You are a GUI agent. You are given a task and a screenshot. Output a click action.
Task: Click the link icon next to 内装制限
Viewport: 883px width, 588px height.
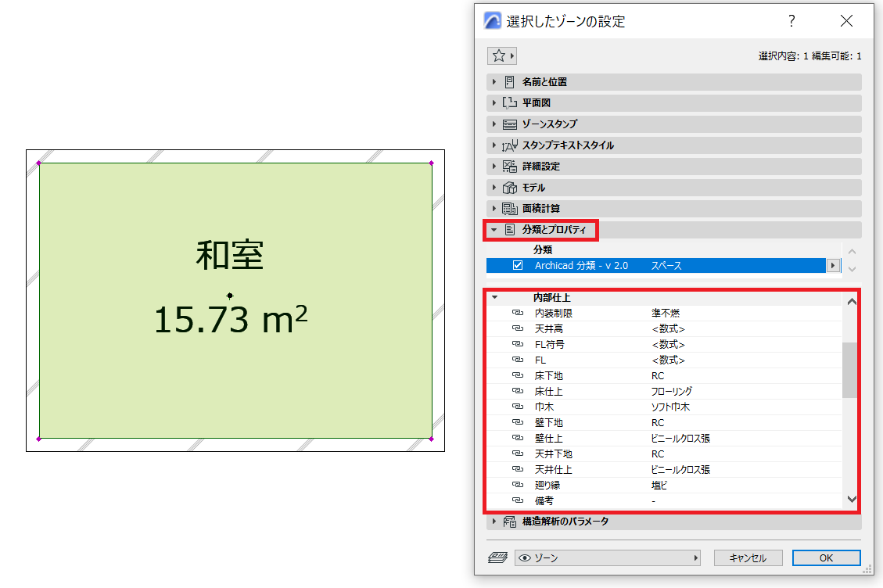coord(518,313)
